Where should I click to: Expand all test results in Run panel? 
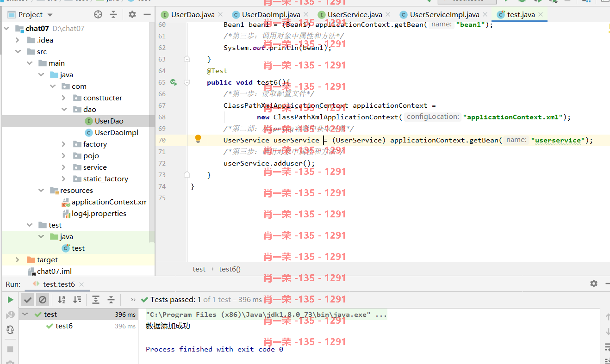[x=96, y=300]
